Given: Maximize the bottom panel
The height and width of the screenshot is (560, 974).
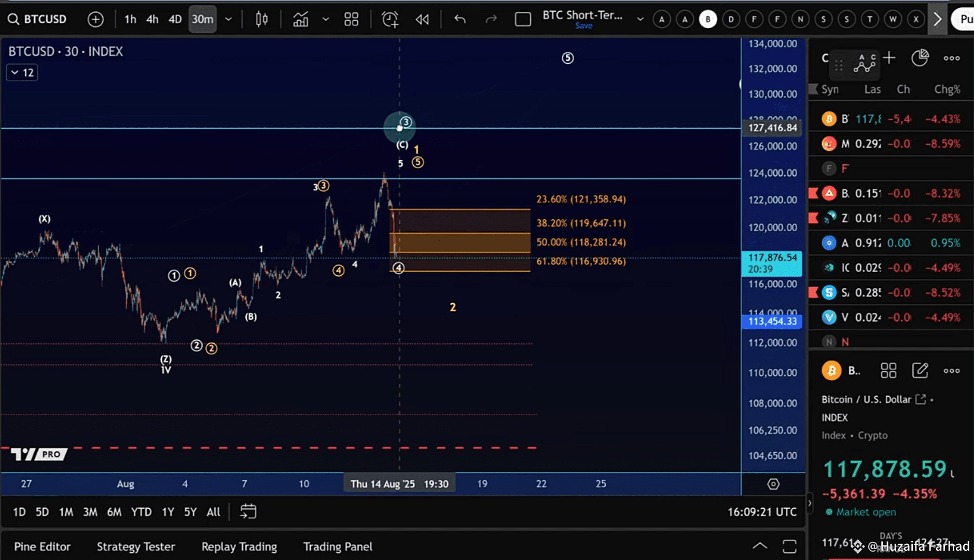Looking at the screenshot, I should pyautogui.click(x=789, y=547).
